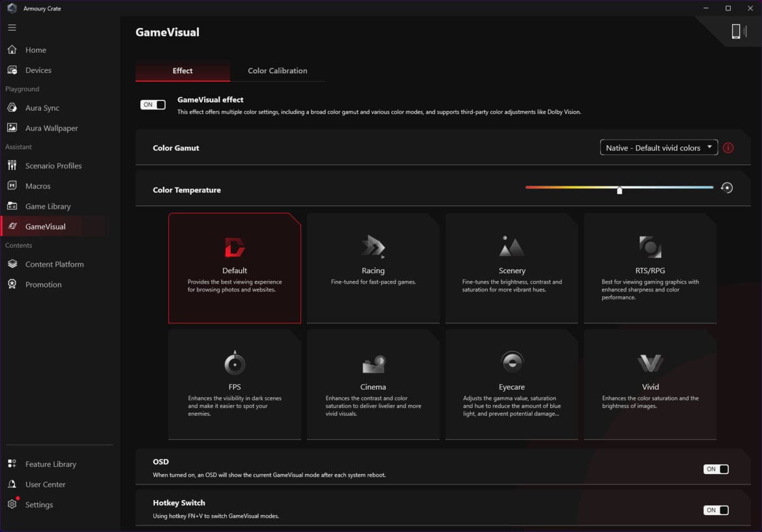
Task: Choose the Racing mode icon
Action: [x=374, y=247]
